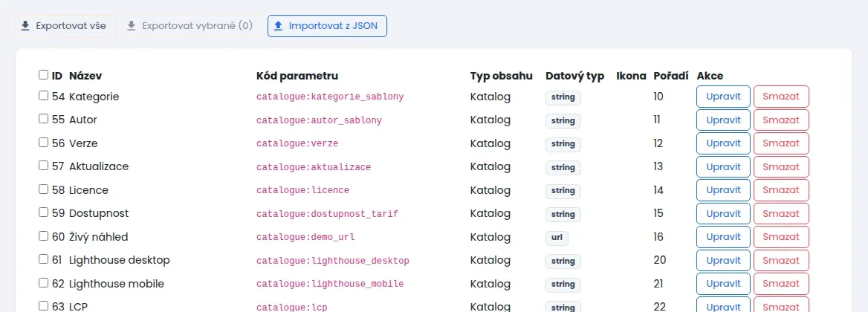Click Upravit for Živý náhled
Viewport: 868px width, 312px height.
[723, 237]
